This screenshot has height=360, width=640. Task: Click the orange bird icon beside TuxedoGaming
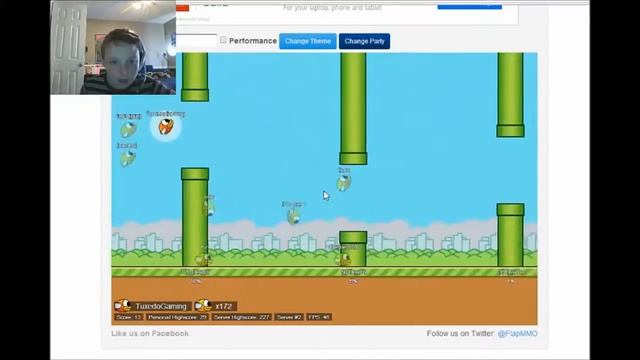click(122, 306)
